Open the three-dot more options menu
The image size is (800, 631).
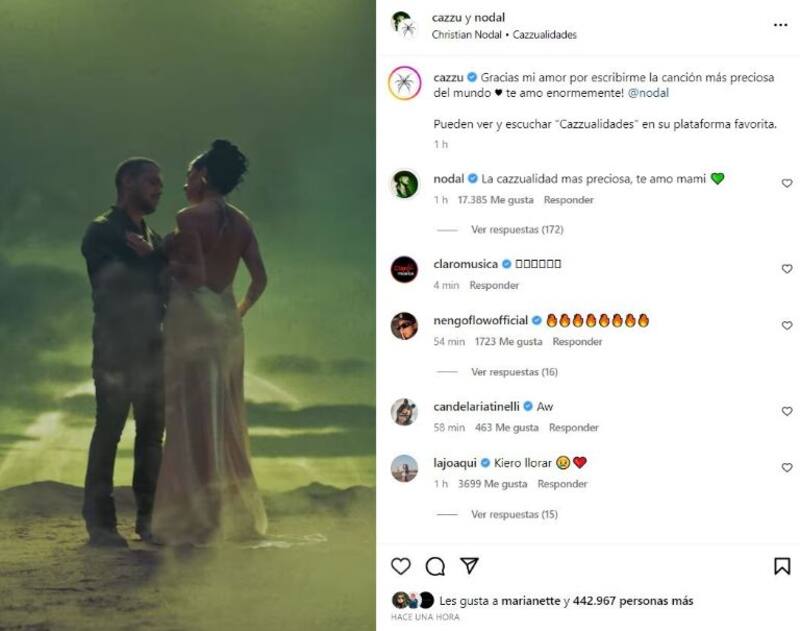pos(780,24)
